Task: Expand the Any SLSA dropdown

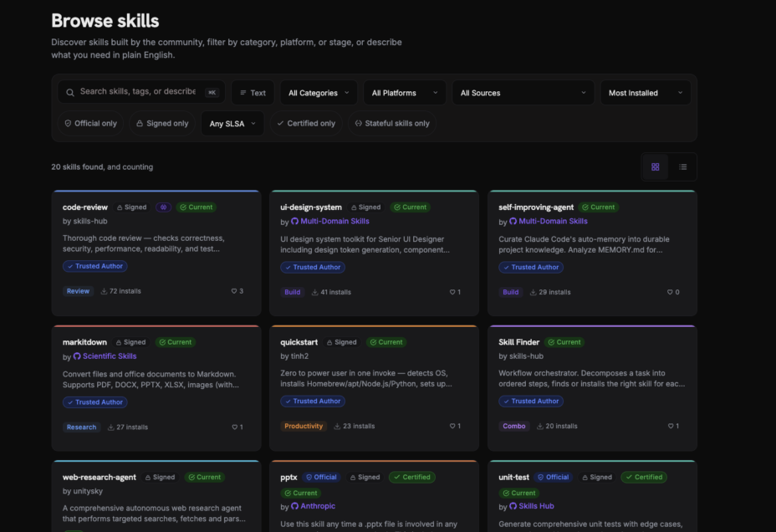Action: pos(232,123)
